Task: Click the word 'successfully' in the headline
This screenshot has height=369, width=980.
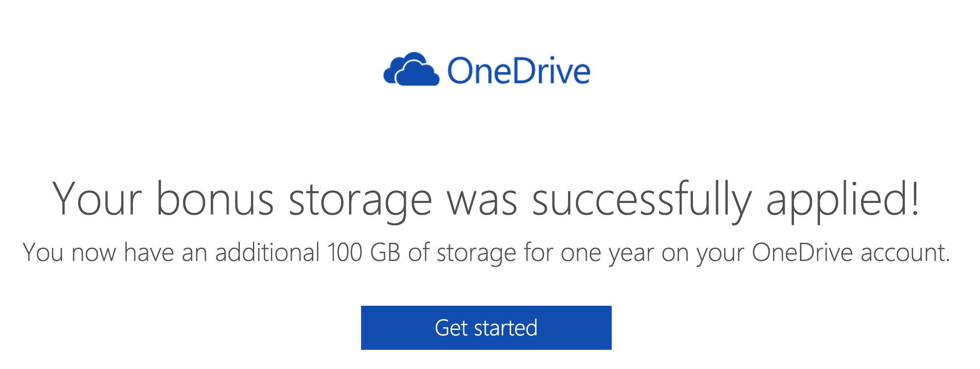Action: point(642,201)
